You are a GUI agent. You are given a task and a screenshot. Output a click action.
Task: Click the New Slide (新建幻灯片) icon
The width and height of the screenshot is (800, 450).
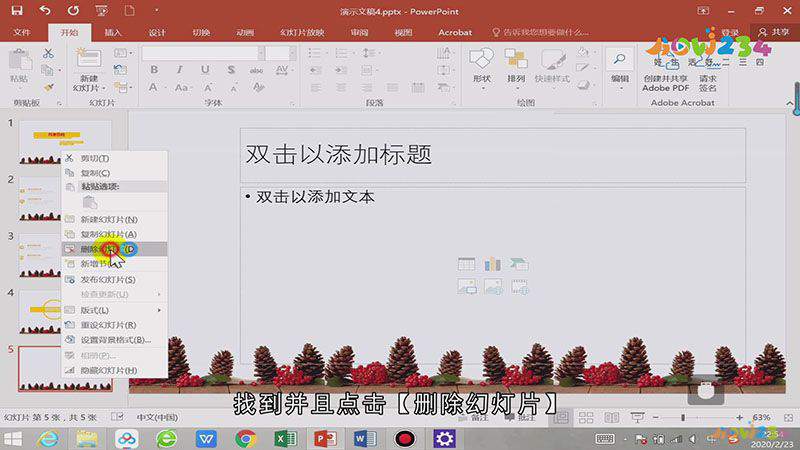pyautogui.click(x=88, y=59)
